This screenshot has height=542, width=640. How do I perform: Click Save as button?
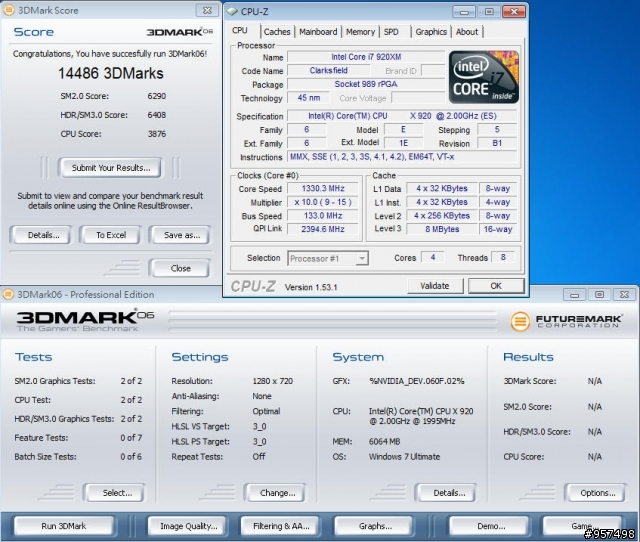(x=182, y=235)
